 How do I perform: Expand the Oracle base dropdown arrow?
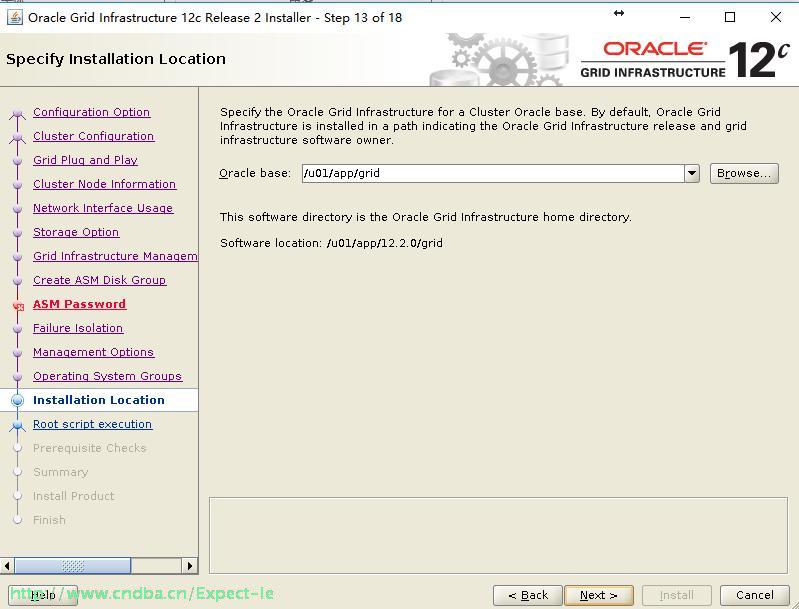(x=691, y=173)
